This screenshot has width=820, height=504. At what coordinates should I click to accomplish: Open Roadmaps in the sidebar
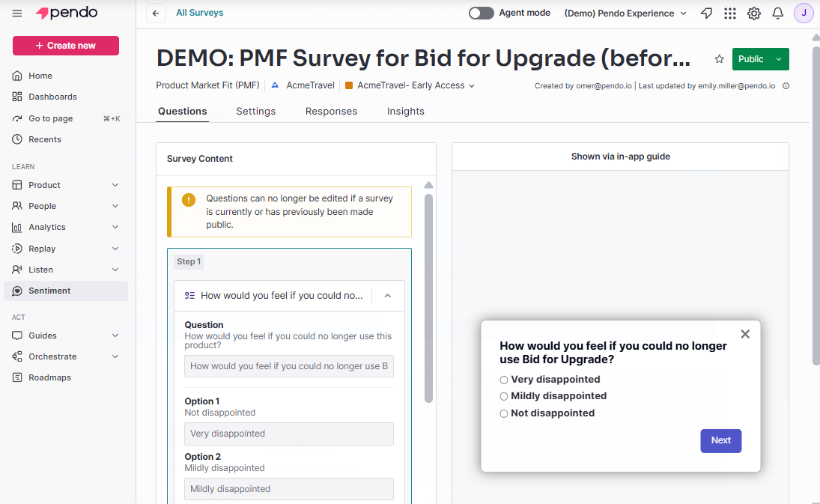point(66,377)
